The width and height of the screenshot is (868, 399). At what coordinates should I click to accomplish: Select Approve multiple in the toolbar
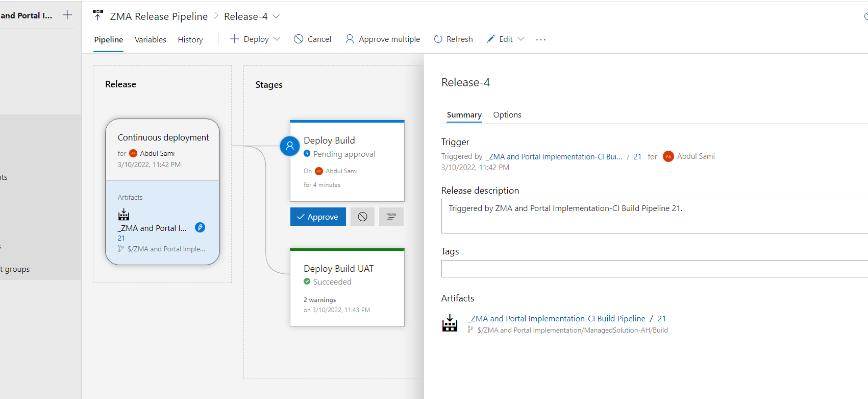pos(383,39)
